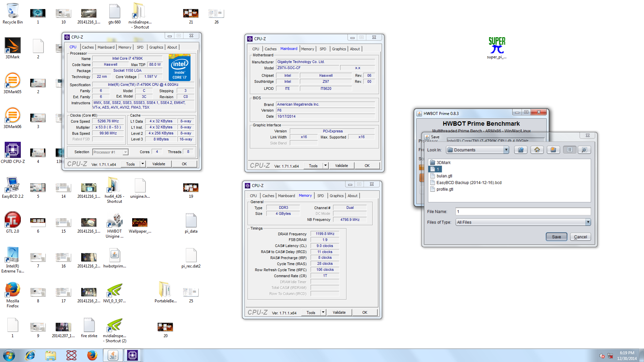Select HWBOT Unigine desktop shortcut

coord(114,225)
